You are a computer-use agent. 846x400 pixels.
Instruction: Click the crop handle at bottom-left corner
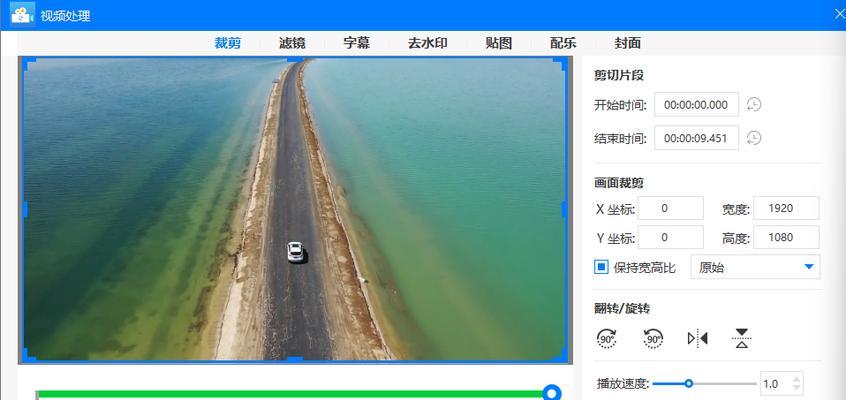[27, 355]
